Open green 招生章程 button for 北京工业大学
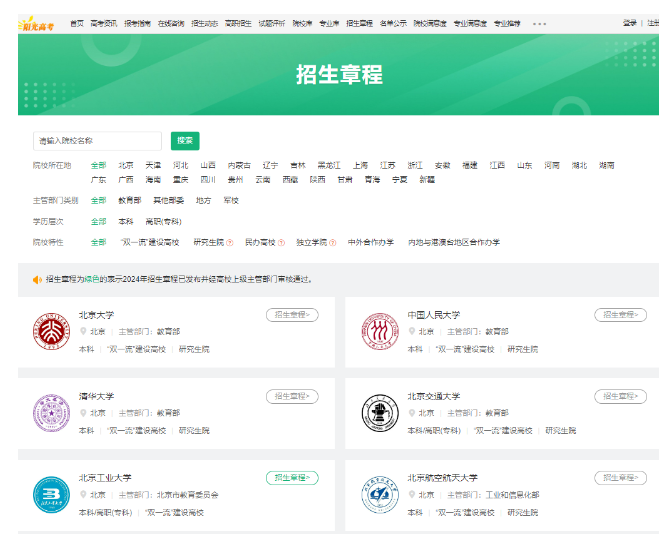 point(292,478)
